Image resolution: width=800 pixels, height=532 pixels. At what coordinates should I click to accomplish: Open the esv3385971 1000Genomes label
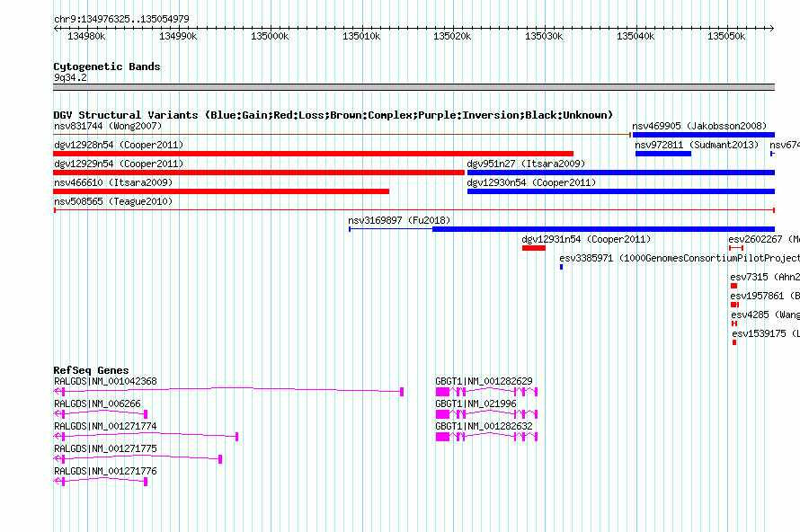point(680,258)
